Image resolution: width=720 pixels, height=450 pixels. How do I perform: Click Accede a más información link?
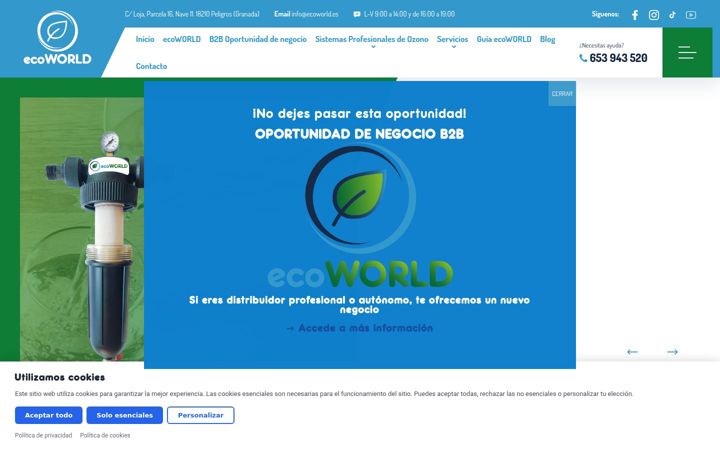360,328
